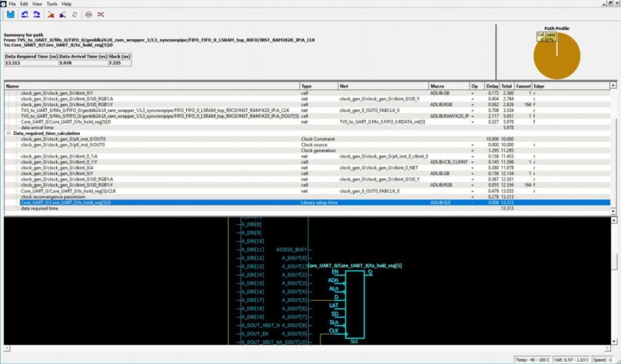Click the first blue arrow toolbar icon
Viewport: 621px width, 364px height.
point(25,15)
